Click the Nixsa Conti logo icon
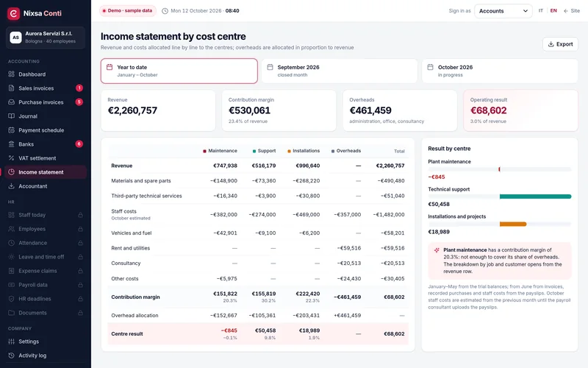Screen dimensions: 588x368 pyautogui.click(x=13, y=13)
